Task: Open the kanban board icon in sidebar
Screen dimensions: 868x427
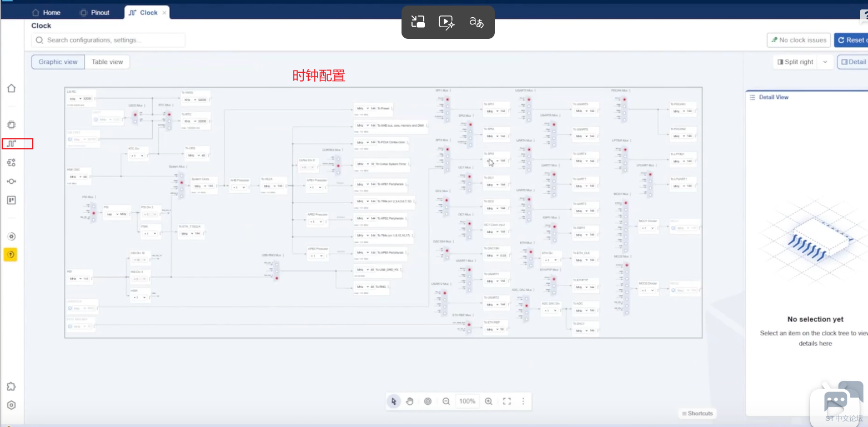Action: [x=11, y=200]
